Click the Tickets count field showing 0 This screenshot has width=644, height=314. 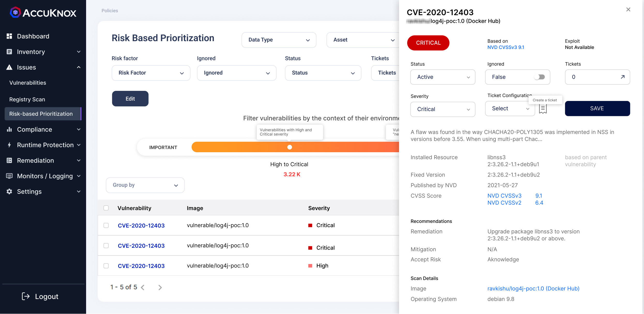[597, 77]
